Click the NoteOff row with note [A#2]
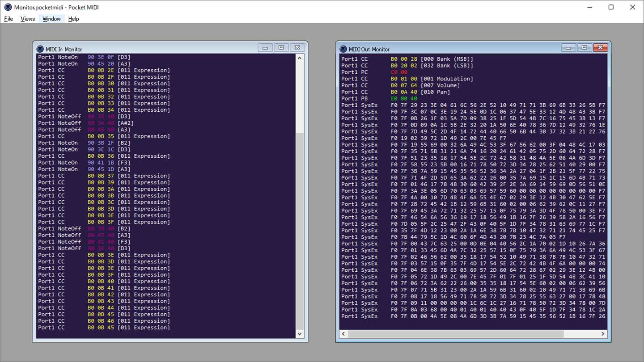 [x=86, y=123]
